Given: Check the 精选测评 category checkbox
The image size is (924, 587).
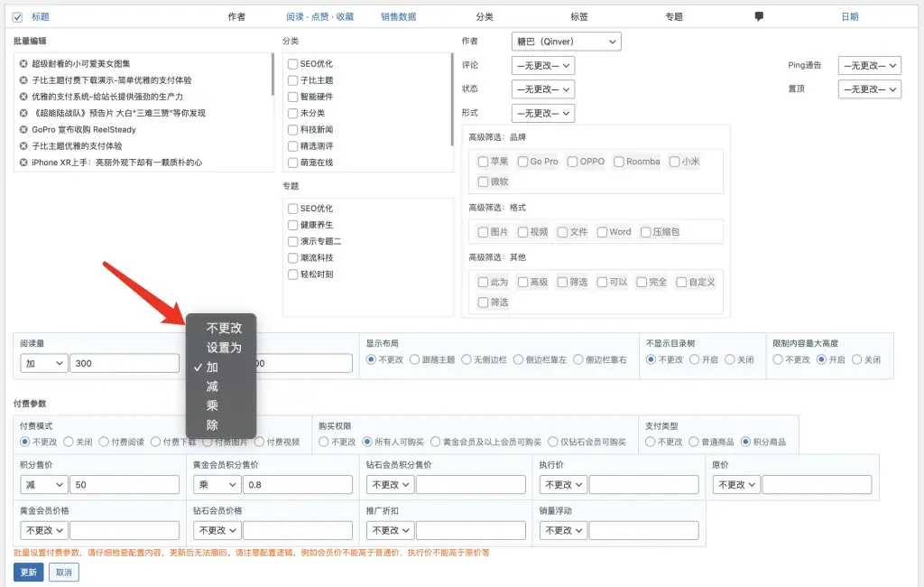Looking at the screenshot, I should [x=293, y=146].
